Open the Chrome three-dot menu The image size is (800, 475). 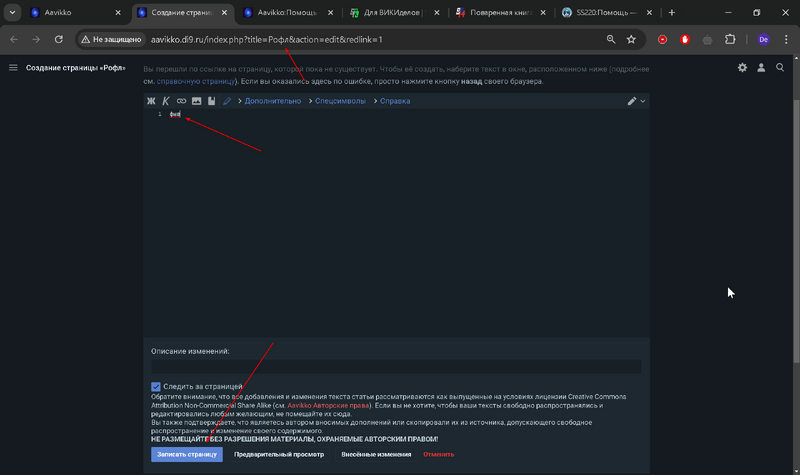click(786, 39)
